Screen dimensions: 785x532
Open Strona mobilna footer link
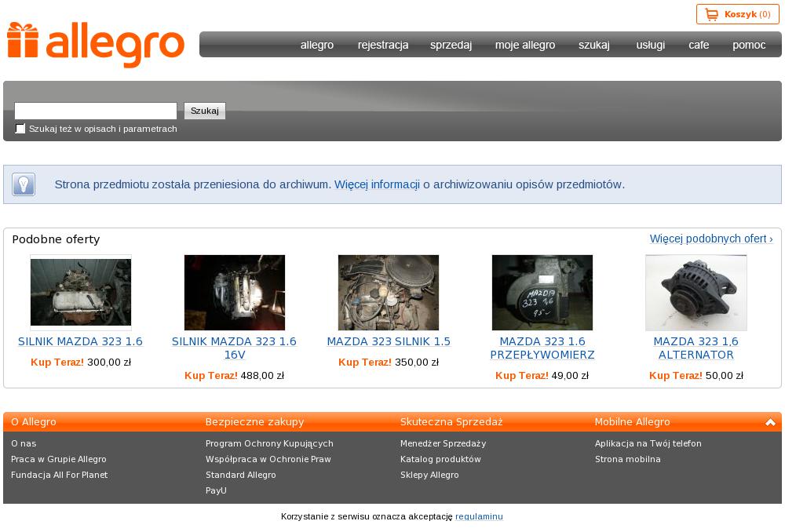[627, 459]
